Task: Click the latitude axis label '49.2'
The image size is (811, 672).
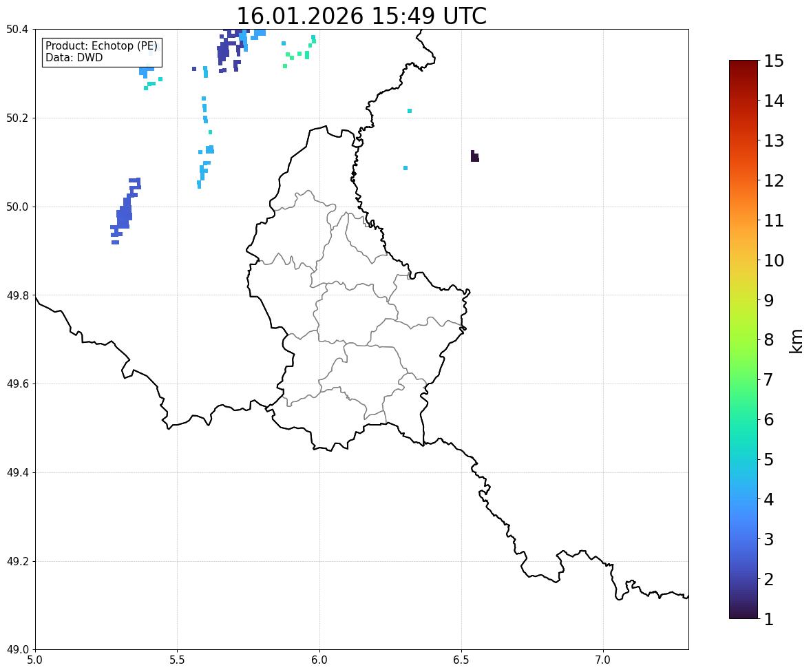Action: pos(17,561)
